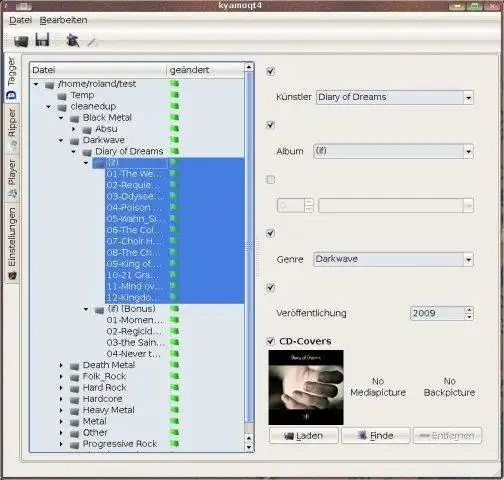Screen dimensions: 504x480
Task: Click the Finde button
Action: point(376,436)
